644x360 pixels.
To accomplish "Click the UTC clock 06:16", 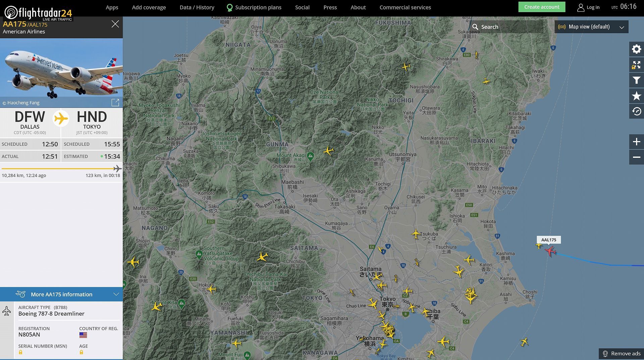I will (628, 7).
